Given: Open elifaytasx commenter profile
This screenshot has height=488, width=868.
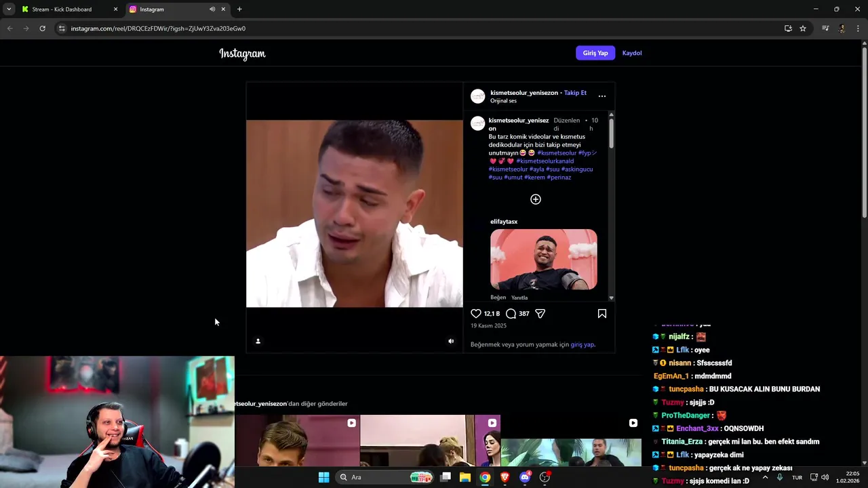Looking at the screenshot, I should (x=504, y=222).
